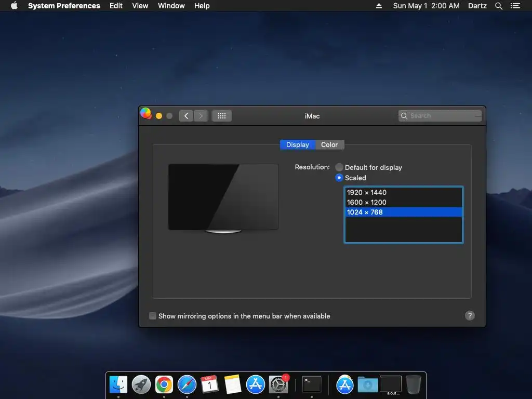This screenshot has height=399, width=532.
Task: Open the Trash in the Dock
Action: click(x=413, y=385)
